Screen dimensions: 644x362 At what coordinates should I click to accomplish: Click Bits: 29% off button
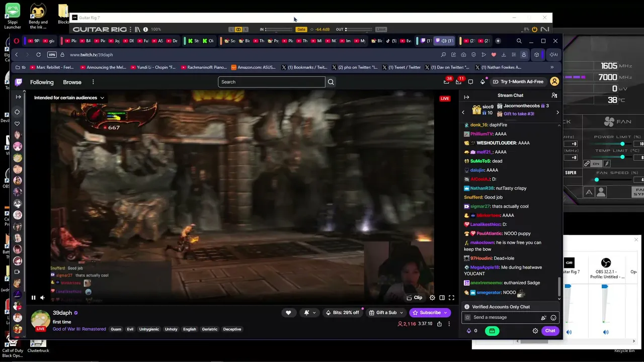point(343,313)
